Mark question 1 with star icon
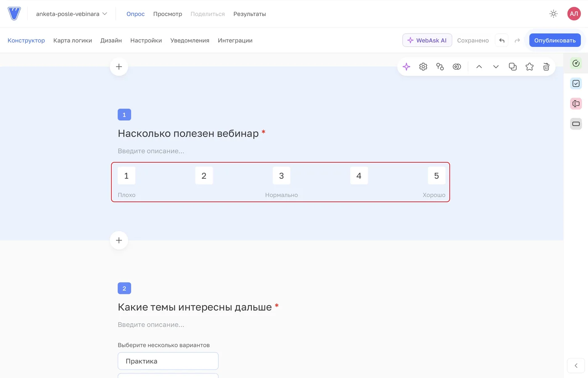 pos(530,67)
